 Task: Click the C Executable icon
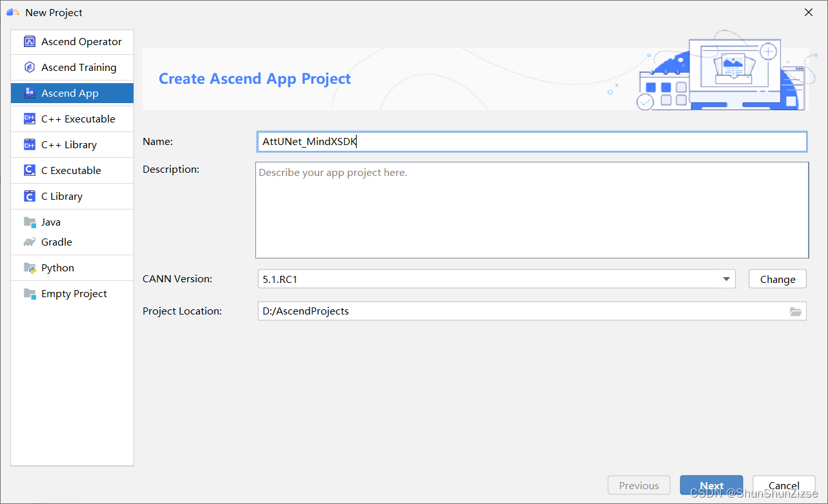[x=29, y=171]
